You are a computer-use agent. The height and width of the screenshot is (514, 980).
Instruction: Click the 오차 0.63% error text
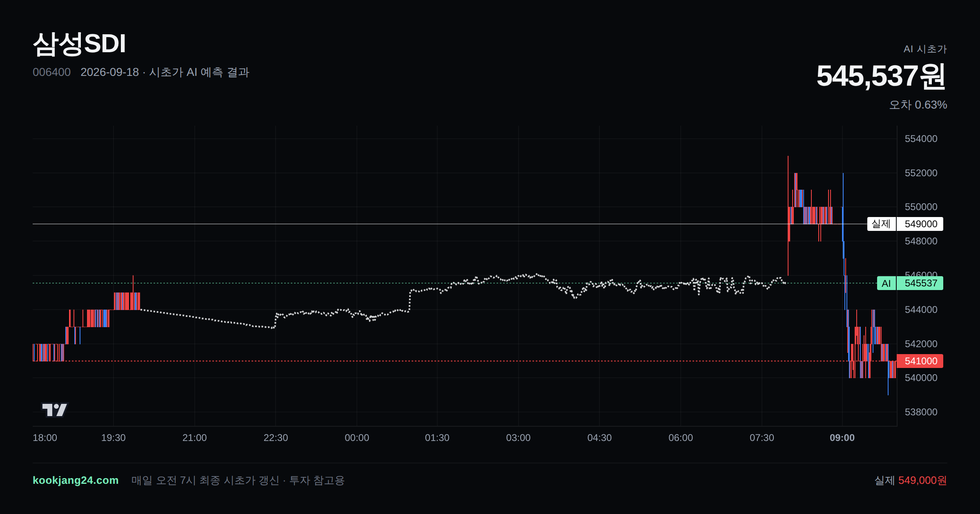point(918,105)
